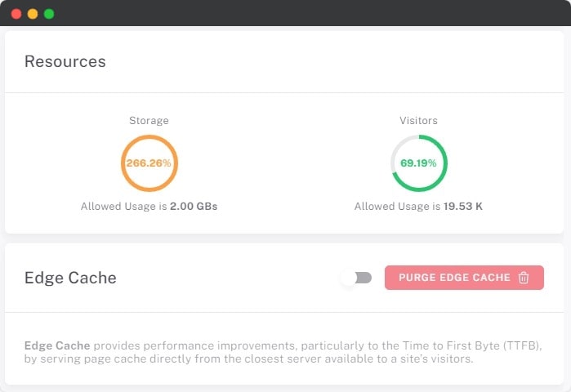Click the Purge Edge Cache button
The width and height of the screenshot is (571, 392).
click(x=454, y=278)
